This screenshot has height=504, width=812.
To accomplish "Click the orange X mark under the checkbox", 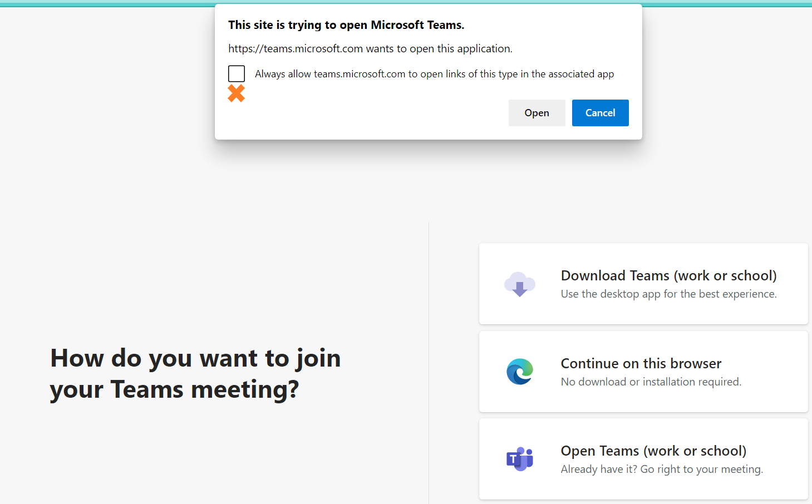I will pyautogui.click(x=237, y=93).
